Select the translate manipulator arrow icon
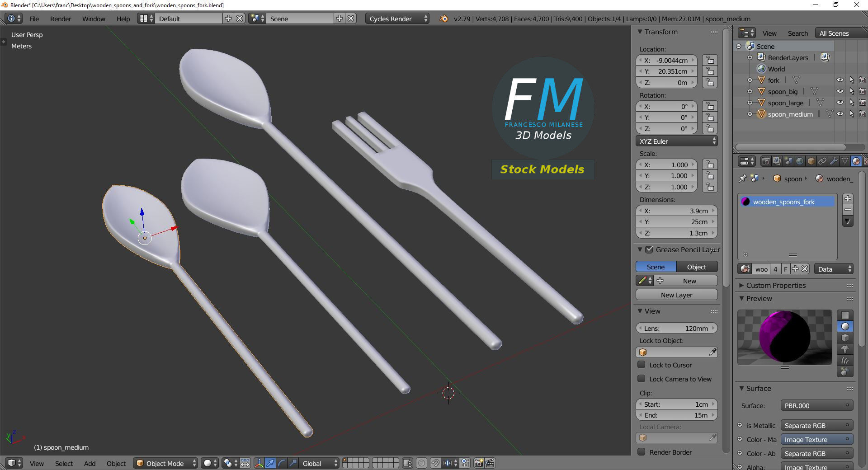Image resolution: width=868 pixels, height=470 pixels. point(270,463)
